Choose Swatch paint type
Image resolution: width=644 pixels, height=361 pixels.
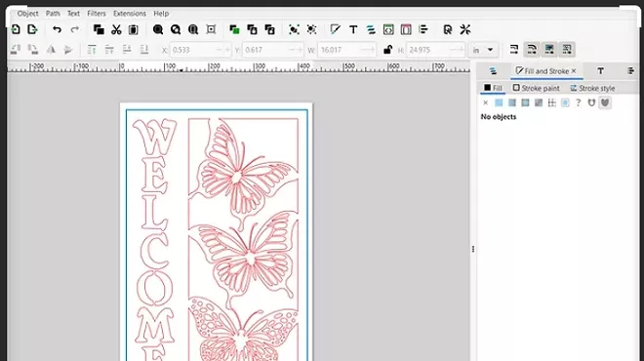pyautogui.click(x=565, y=102)
